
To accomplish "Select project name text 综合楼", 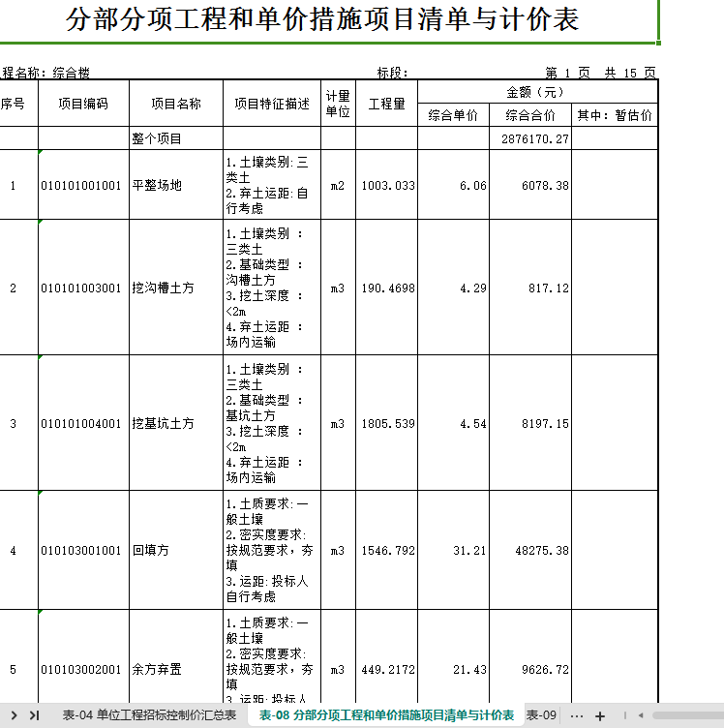I will pos(71,73).
